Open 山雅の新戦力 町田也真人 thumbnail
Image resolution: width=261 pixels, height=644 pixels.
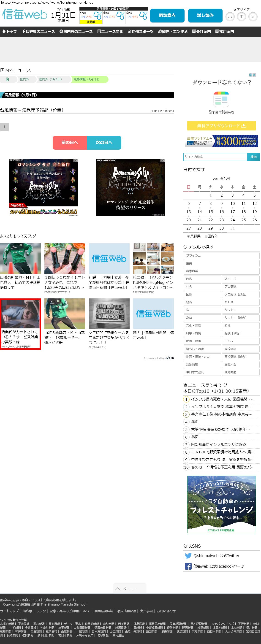20,259
